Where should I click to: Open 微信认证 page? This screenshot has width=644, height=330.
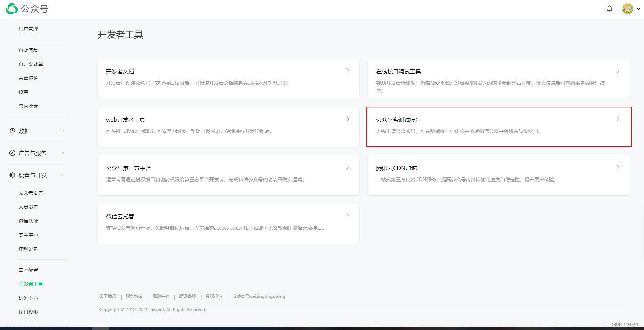[28, 221]
